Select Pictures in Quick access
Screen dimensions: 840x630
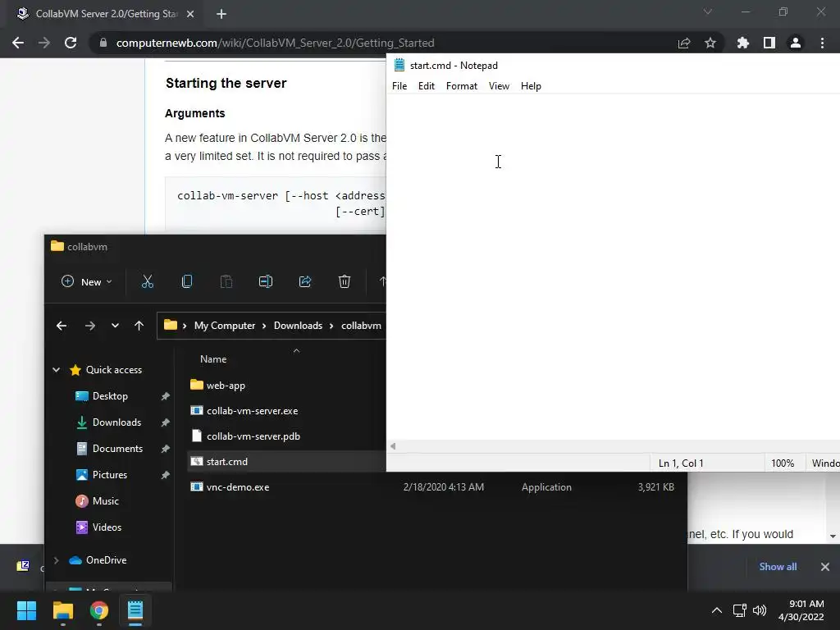[110, 475]
